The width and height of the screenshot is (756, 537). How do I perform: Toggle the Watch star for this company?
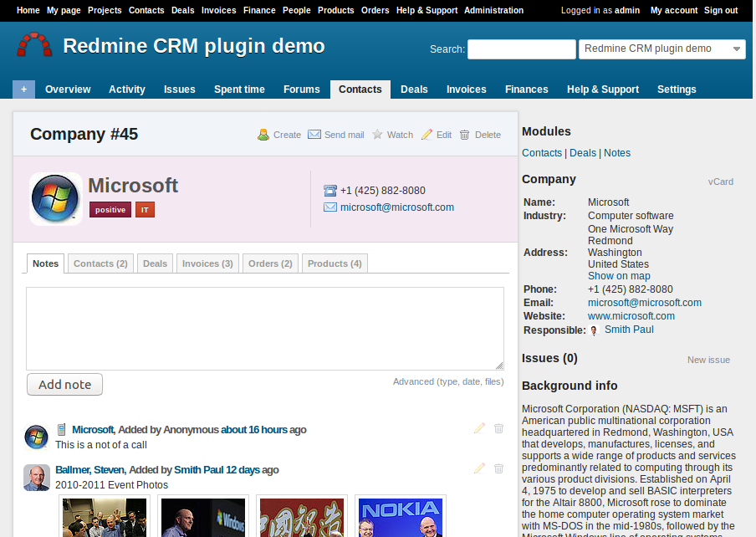378,134
